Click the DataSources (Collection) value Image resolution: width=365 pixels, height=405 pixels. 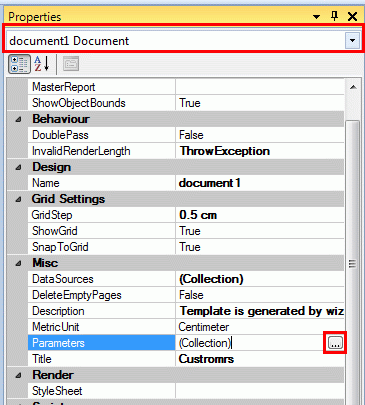260,279
